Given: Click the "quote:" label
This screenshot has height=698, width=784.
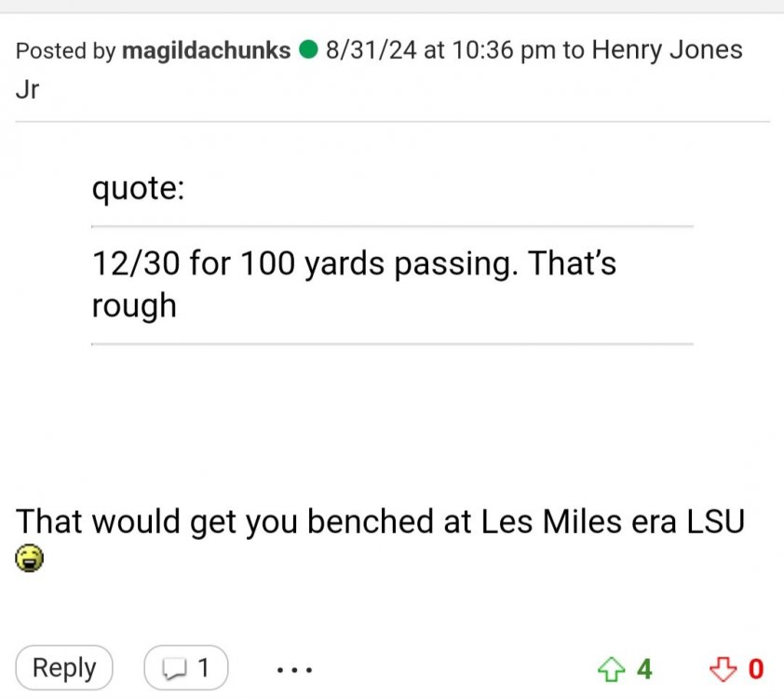Looking at the screenshot, I should (138, 189).
